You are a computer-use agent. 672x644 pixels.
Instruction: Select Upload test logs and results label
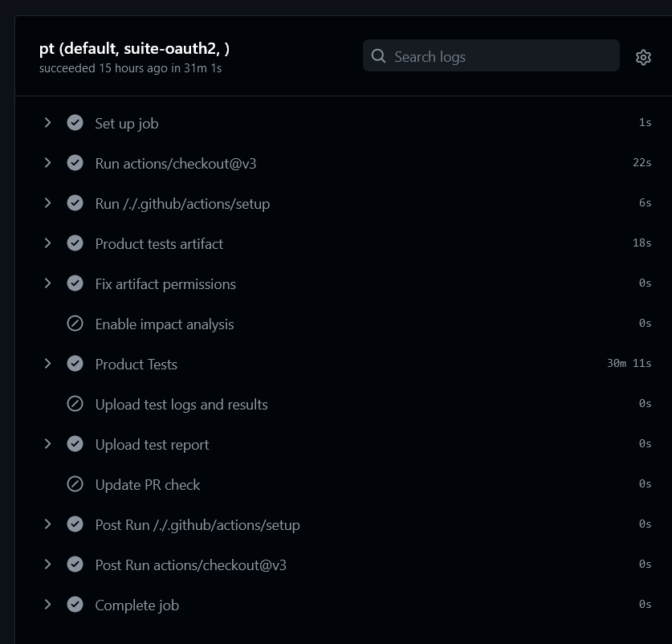click(x=181, y=405)
